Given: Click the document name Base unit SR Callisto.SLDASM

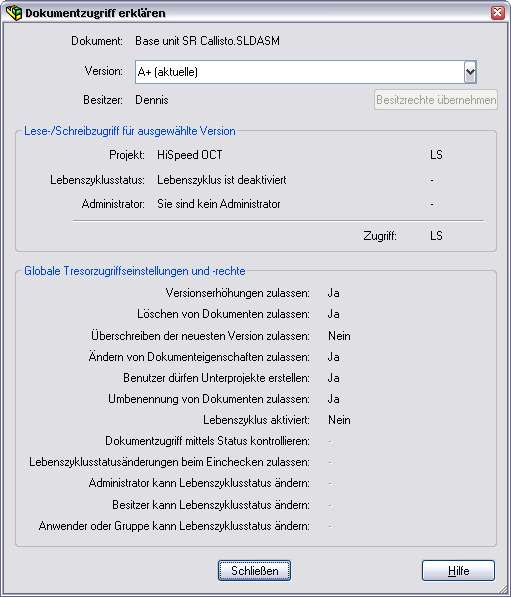Looking at the screenshot, I should point(208,41).
